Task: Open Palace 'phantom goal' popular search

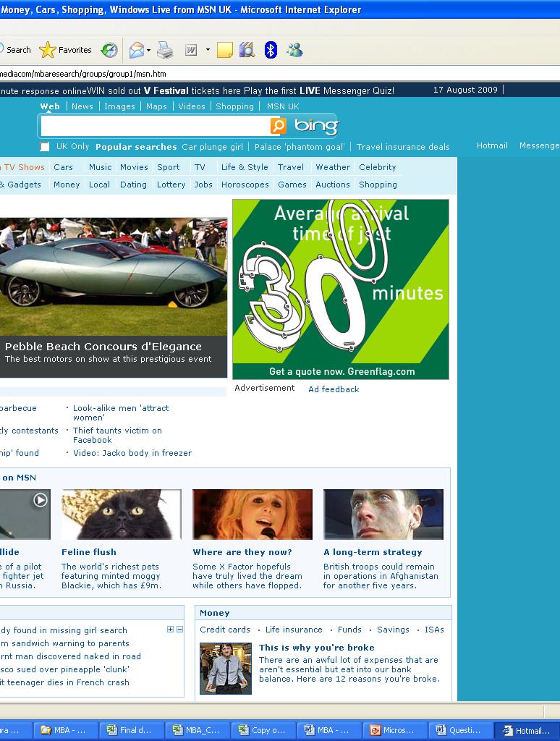Action: pos(300,147)
